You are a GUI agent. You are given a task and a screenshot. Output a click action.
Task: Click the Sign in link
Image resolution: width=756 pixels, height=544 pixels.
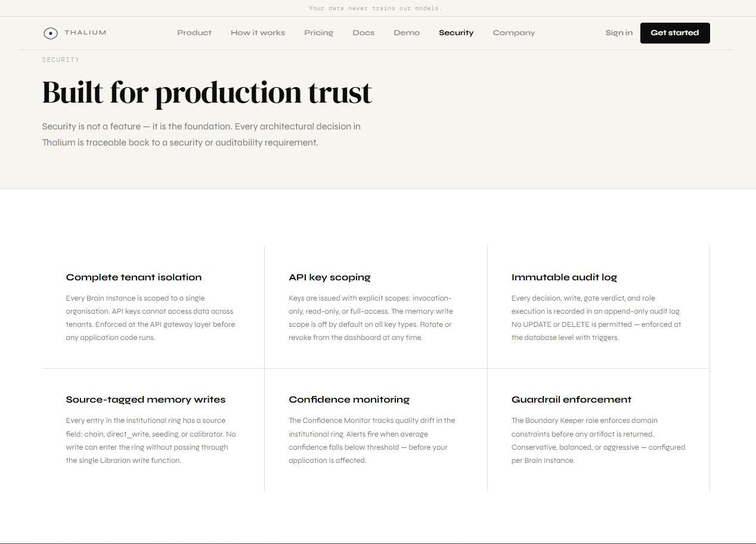tap(619, 33)
